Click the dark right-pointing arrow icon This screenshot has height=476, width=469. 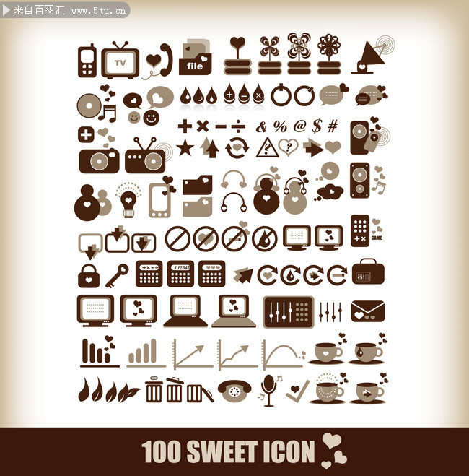point(313,147)
